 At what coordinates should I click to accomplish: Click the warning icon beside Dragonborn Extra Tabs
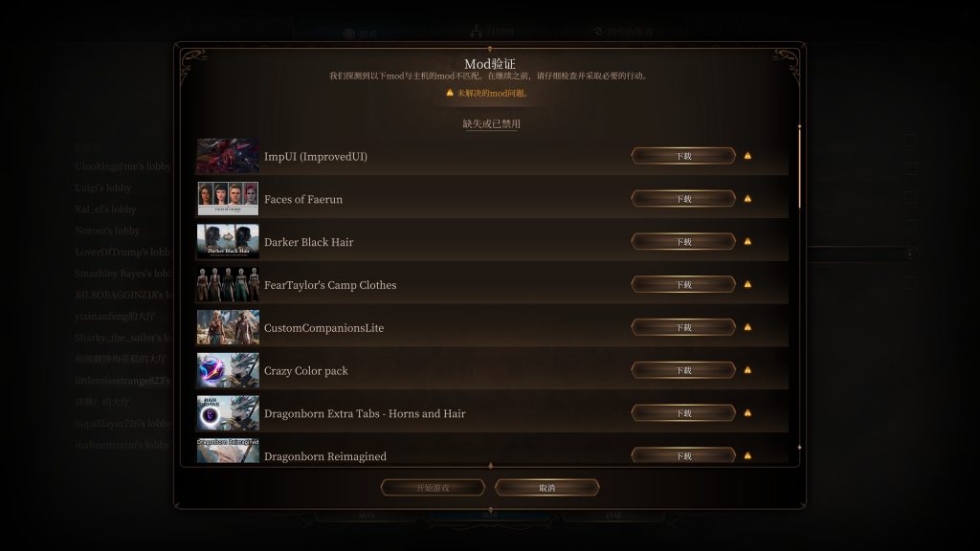point(747,413)
